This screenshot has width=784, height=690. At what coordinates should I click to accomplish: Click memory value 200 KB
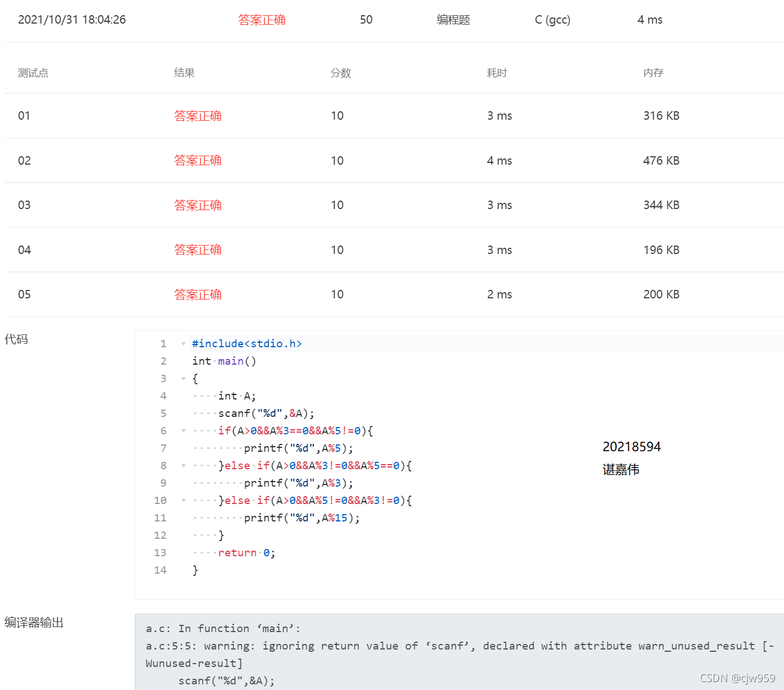tap(662, 294)
